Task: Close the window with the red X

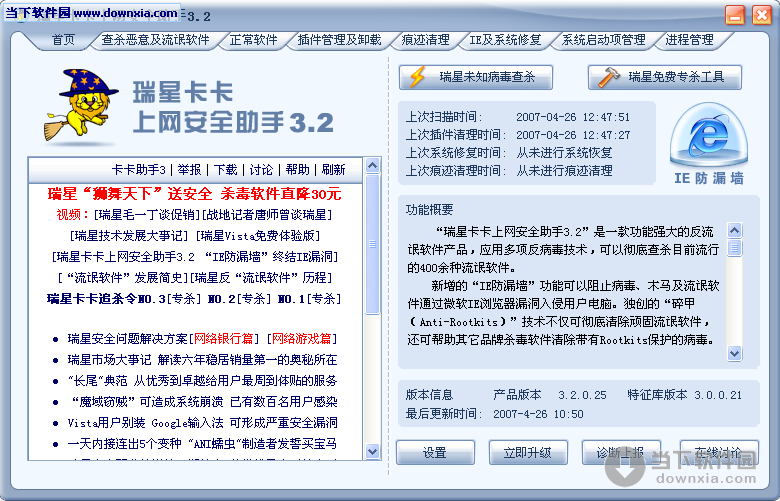Action: (762, 15)
